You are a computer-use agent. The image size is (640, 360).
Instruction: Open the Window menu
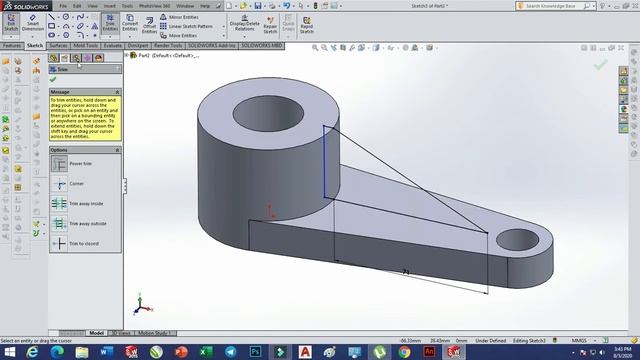point(185,6)
